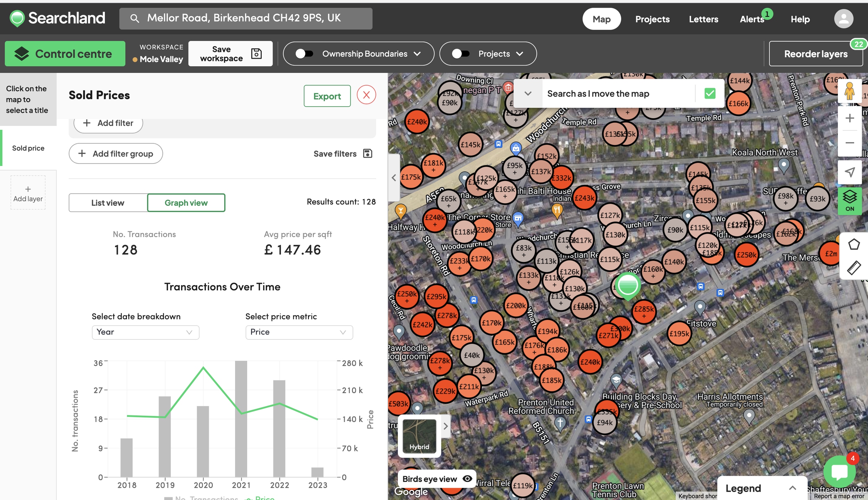Uncheck Search as I move the map
Screen dimensions: 868x500
710,93
